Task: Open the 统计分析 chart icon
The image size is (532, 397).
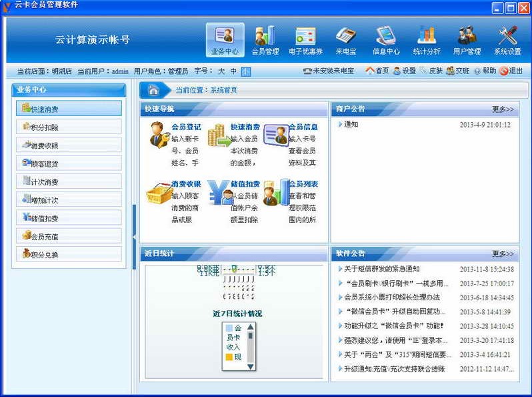Action: coord(427,40)
